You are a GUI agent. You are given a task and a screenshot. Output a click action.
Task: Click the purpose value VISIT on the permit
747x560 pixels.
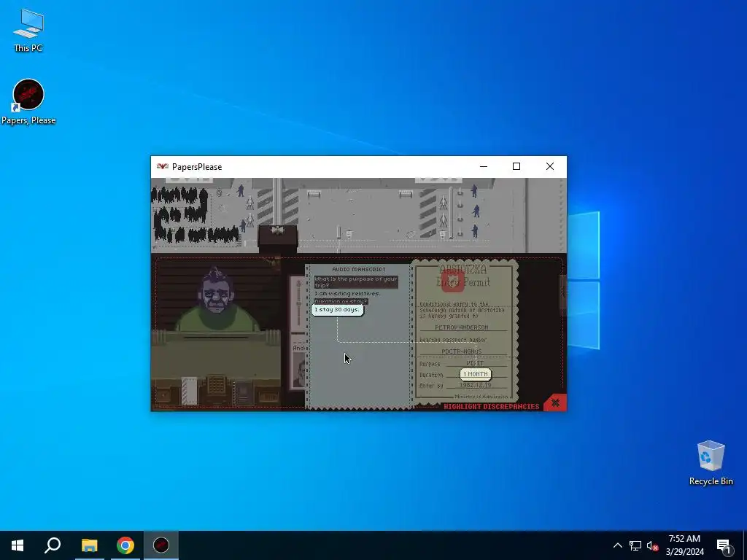click(475, 363)
